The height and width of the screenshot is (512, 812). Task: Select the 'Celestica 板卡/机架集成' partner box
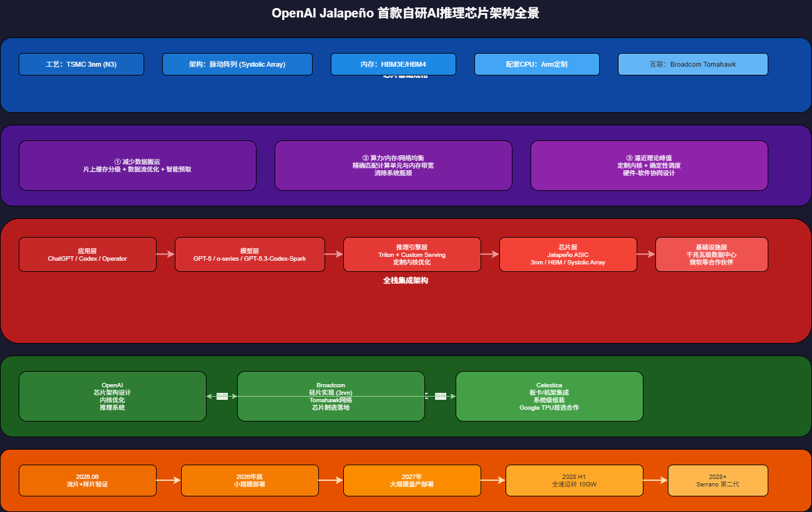(x=549, y=397)
